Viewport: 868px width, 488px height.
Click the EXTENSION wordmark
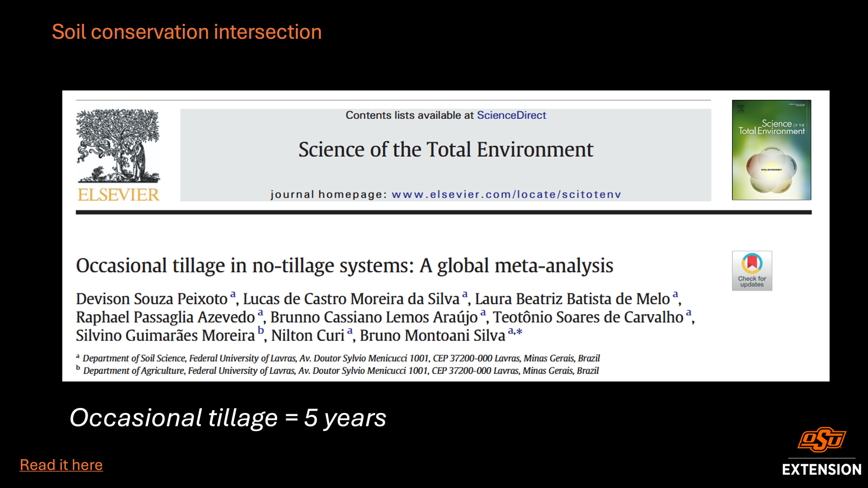coord(821,469)
